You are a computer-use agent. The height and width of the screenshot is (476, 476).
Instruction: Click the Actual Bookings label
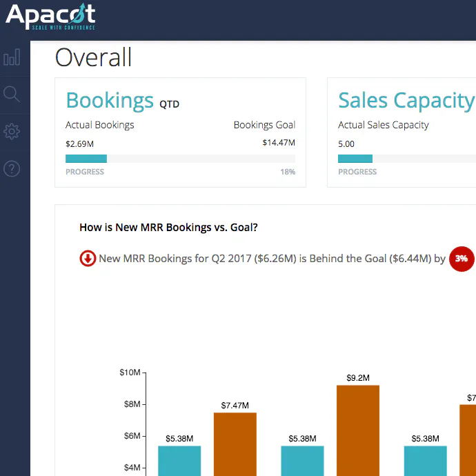pyautogui.click(x=100, y=125)
